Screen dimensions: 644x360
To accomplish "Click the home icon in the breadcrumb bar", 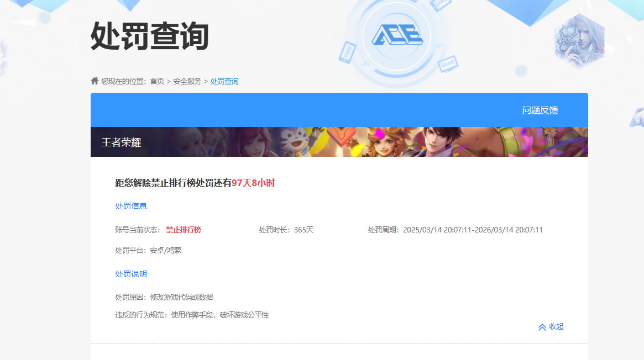I will [94, 80].
